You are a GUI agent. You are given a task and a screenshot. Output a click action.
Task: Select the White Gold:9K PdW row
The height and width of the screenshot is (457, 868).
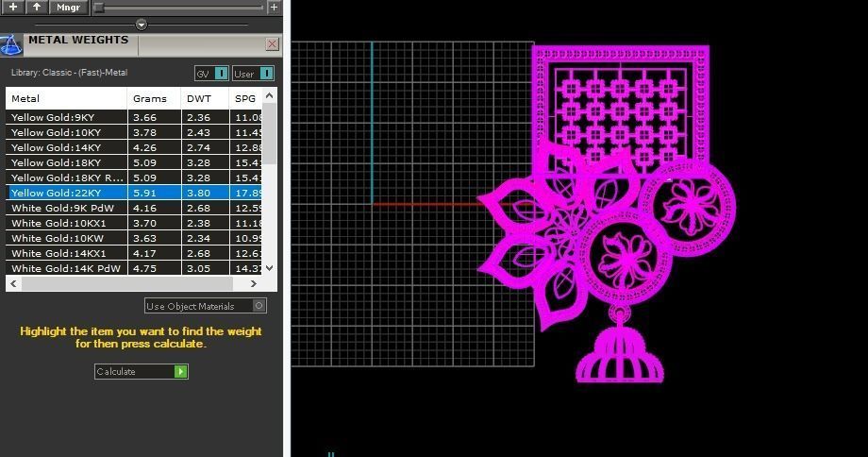pos(134,208)
